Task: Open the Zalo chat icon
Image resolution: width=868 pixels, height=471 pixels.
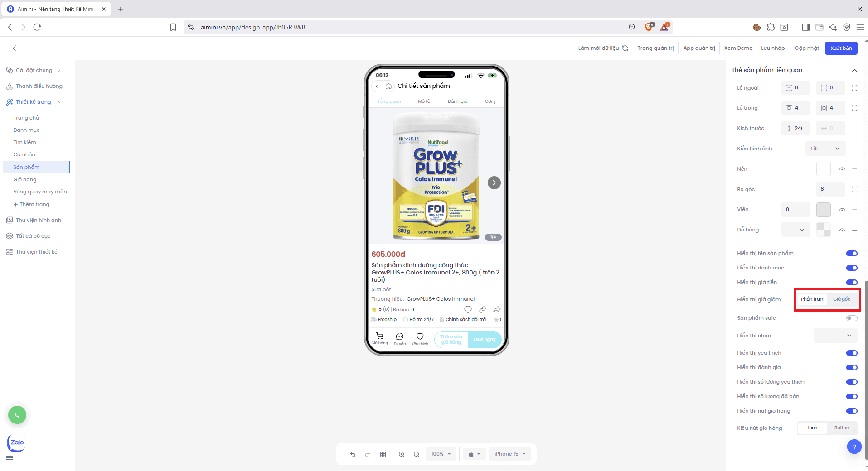Action: point(17,442)
